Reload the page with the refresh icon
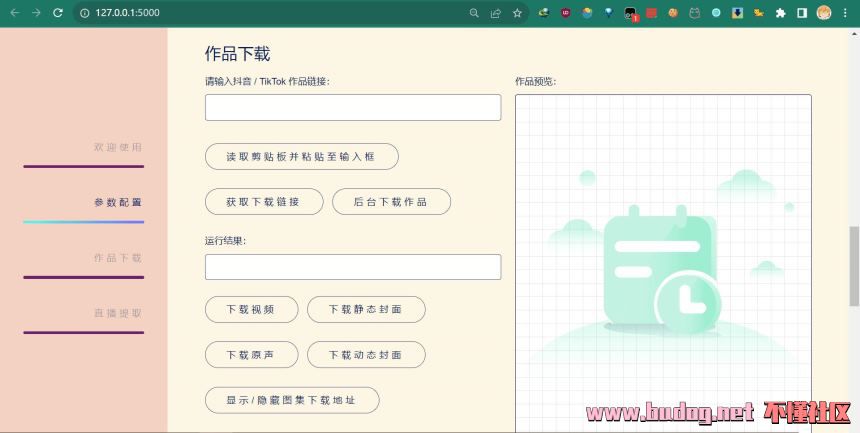860x433 pixels. [58, 13]
